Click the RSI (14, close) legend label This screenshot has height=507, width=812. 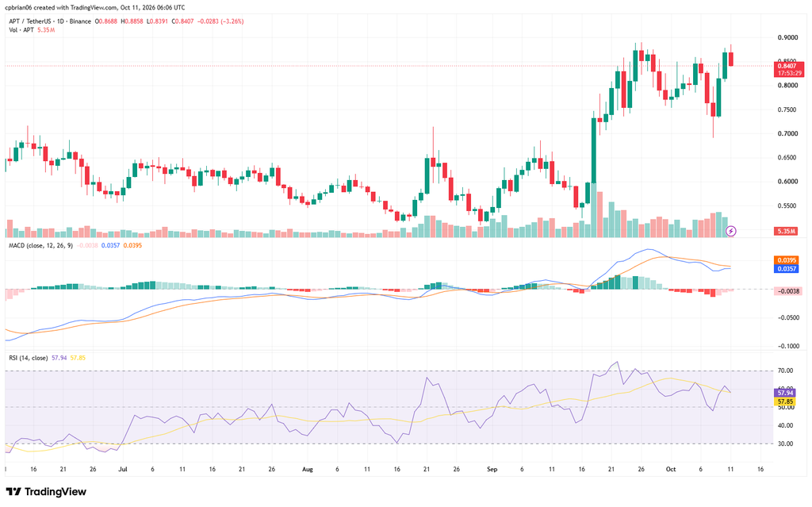click(x=29, y=358)
